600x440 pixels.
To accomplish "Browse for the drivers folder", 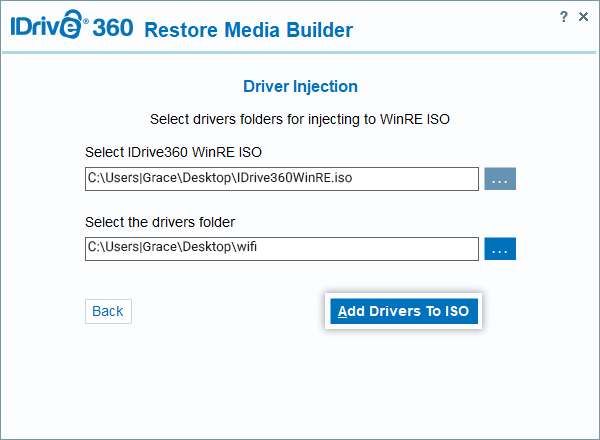I will click(500, 249).
